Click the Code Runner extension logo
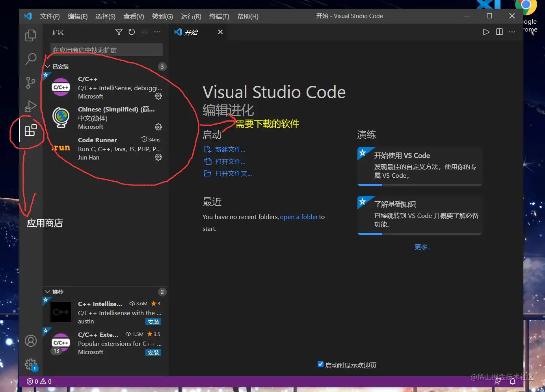 click(x=61, y=148)
